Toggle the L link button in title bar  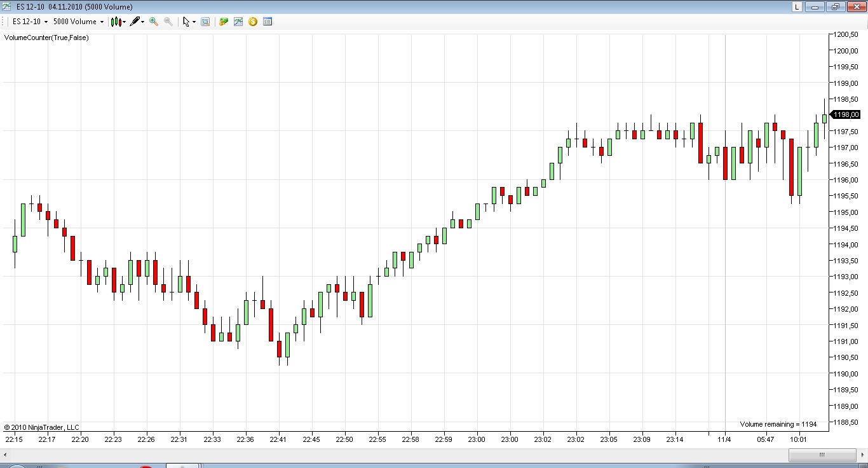(797, 7)
